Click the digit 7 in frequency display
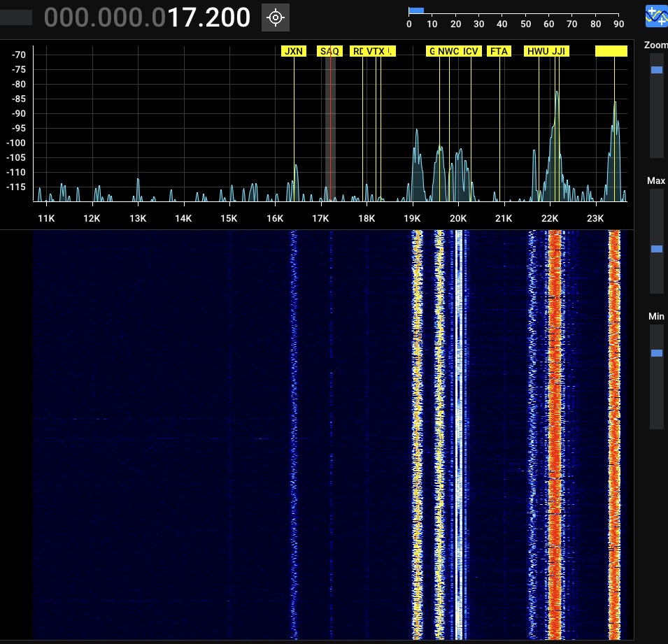The height and width of the screenshot is (644, 668). tap(189, 17)
